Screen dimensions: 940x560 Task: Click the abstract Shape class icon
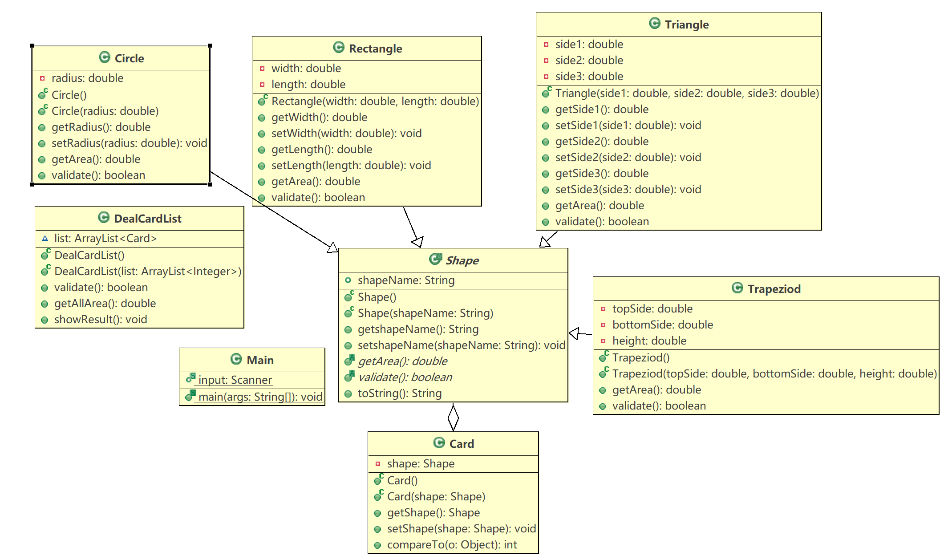(435, 260)
